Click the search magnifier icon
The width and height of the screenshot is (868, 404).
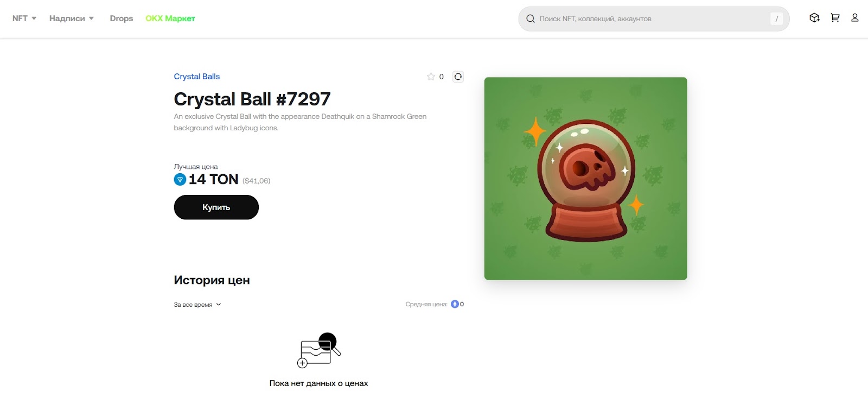pos(531,19)
